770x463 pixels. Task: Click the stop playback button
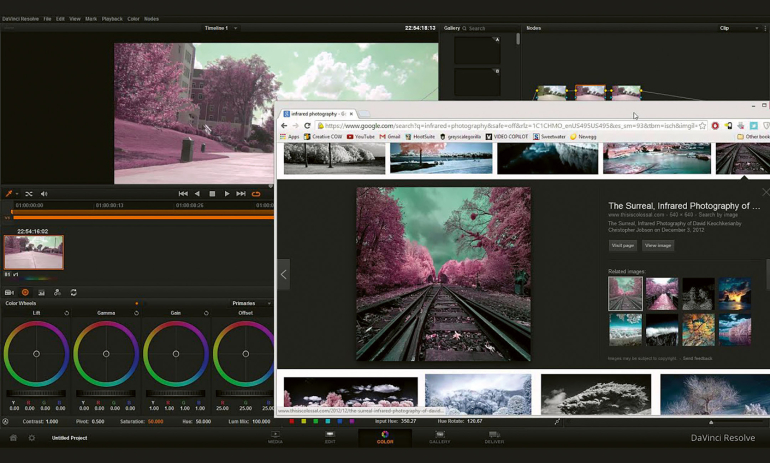[x=212, y=193]
